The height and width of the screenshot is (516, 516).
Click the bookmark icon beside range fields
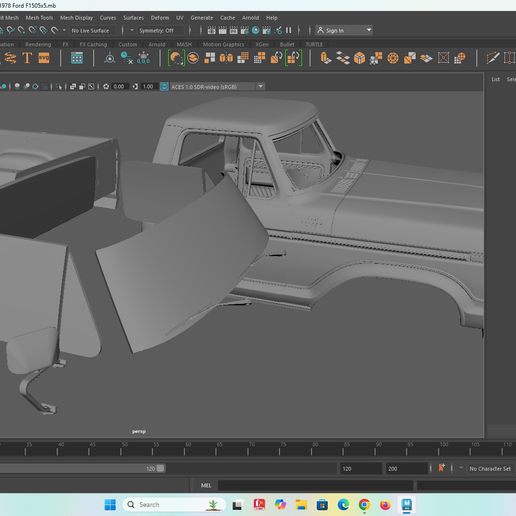click(442, 468)
